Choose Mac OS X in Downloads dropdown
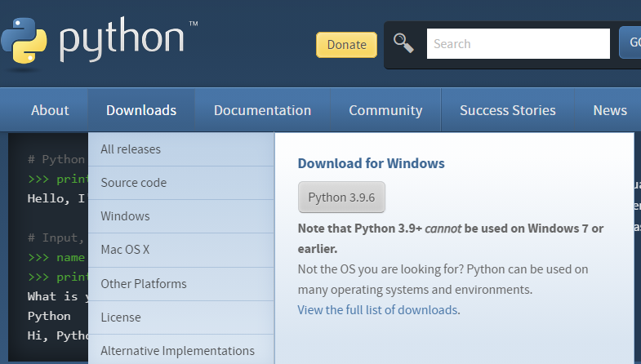This screenshot has height=364, width=641. 181,250
